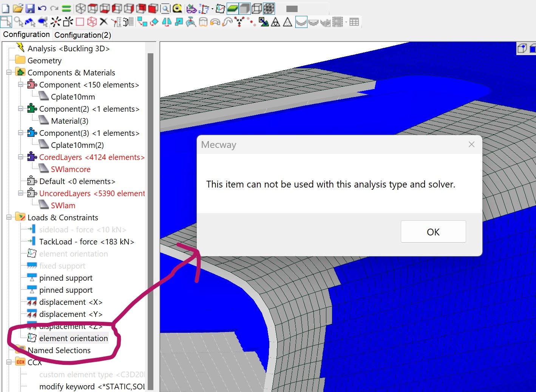Toggle mesh element edges display
536x392 pixels.
click(x=269, y=8)
